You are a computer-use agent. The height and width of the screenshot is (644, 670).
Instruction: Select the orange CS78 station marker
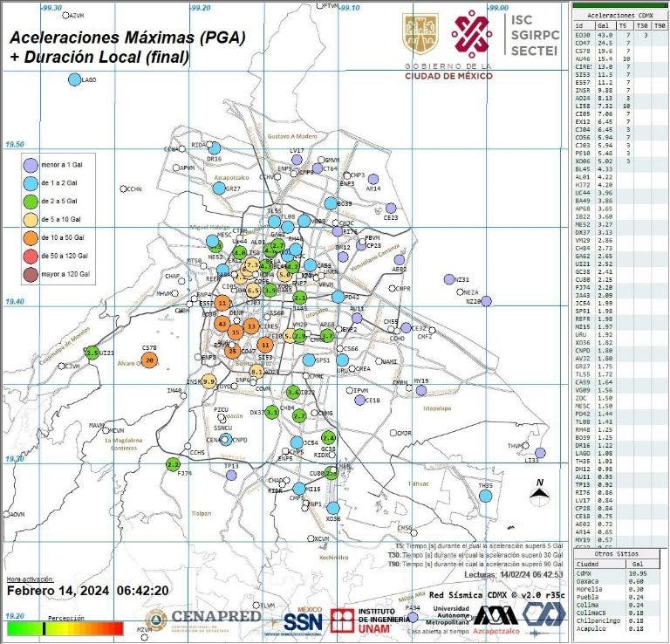pyautogui.click(x=149, y=360)
